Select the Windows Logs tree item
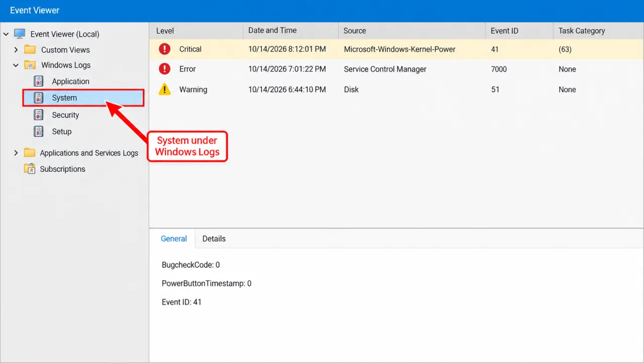 (66, 65)
